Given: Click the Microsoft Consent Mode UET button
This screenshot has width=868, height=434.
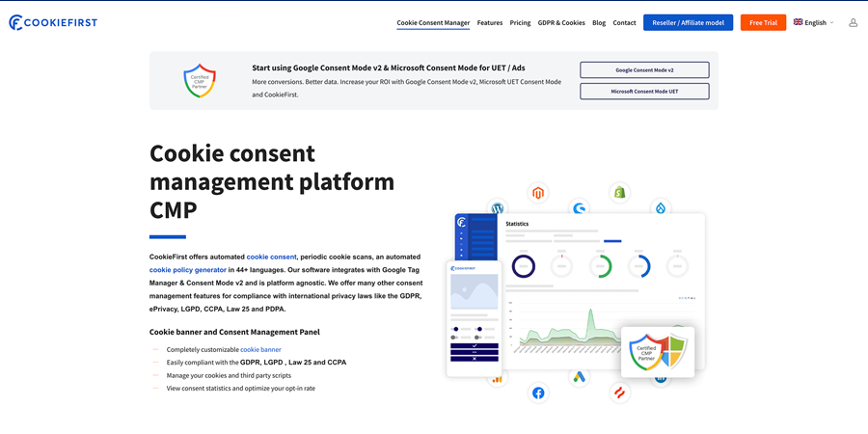Looking at the screenshot, I should coord(644,92).
